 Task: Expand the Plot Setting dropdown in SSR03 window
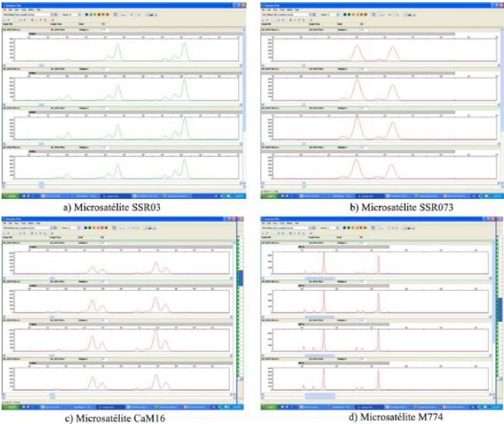pos(53,15)
